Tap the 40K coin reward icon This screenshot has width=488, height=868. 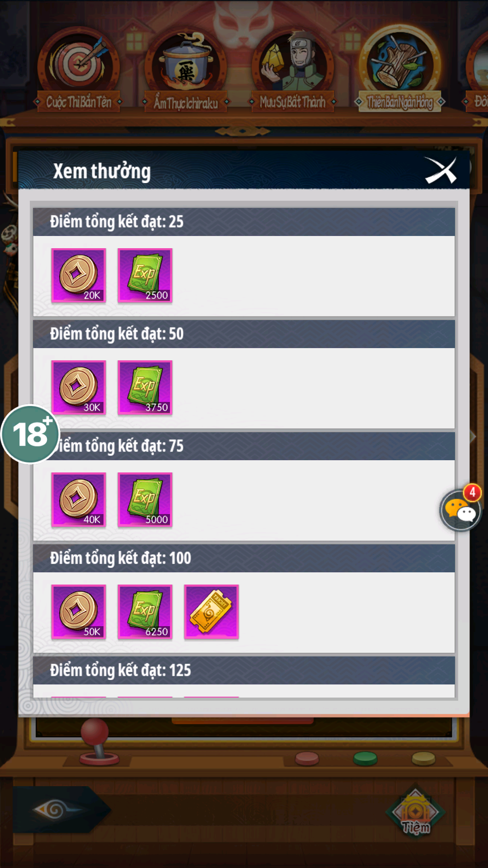pyautogui.click(x=79, y=500)
